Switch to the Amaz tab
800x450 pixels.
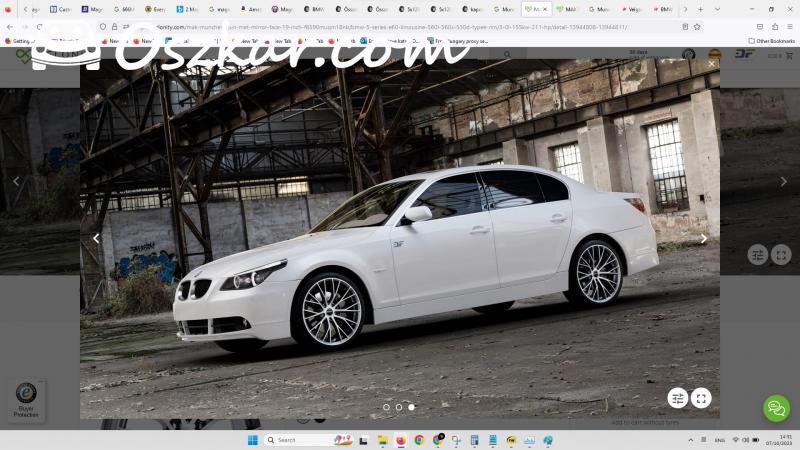(252, 9)
